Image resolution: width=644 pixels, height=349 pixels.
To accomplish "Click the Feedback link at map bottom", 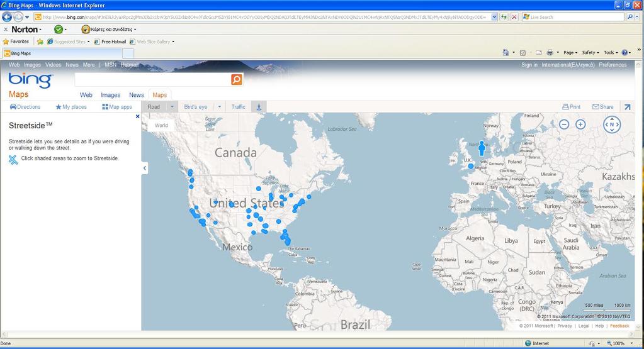I will 619,326.
